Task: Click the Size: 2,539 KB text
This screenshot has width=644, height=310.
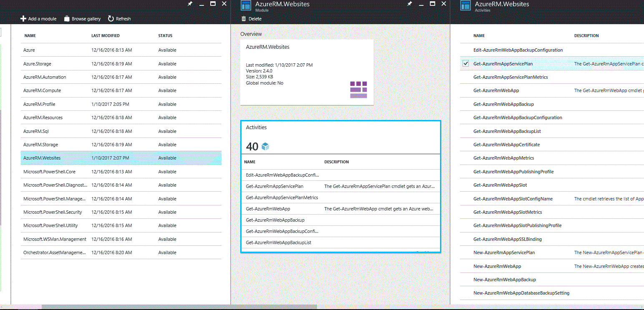Action: [259, 77]
